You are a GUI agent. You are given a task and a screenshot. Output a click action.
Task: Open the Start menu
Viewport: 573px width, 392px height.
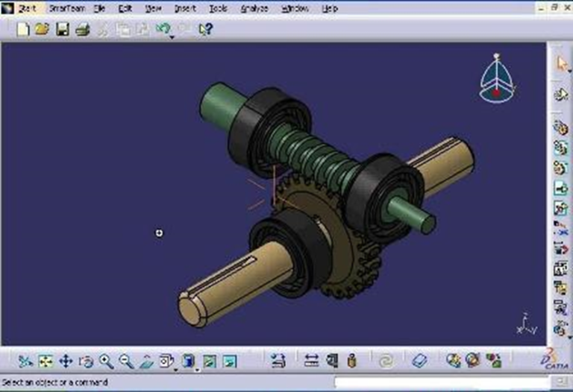point(26,8)
